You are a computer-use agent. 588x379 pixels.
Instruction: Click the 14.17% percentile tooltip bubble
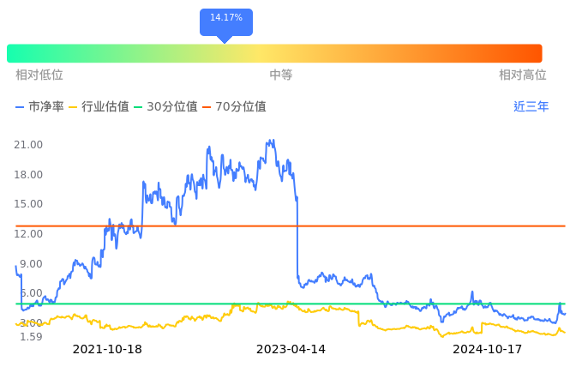(x=226, y=19)
